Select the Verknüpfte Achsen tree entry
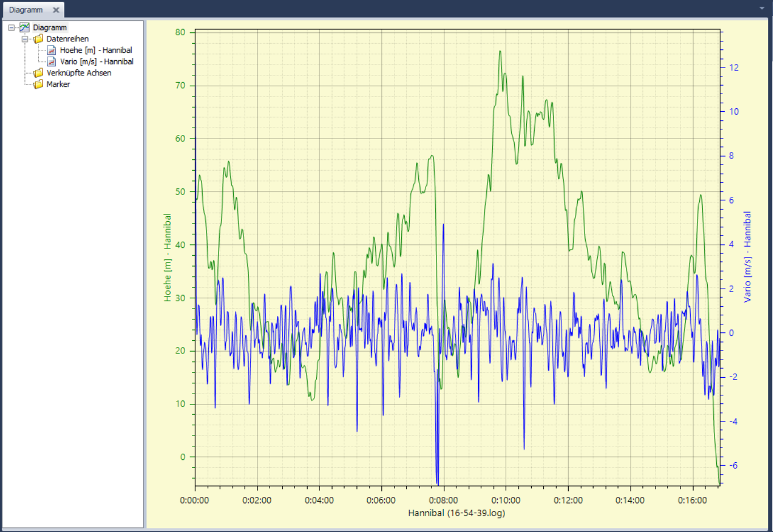773x532 pixels. pos(79,73)
